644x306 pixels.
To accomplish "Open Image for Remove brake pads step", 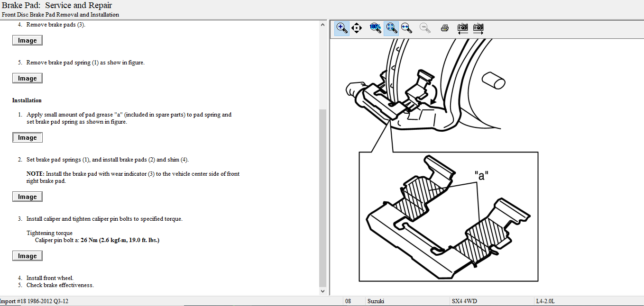I will pos(28,41).
